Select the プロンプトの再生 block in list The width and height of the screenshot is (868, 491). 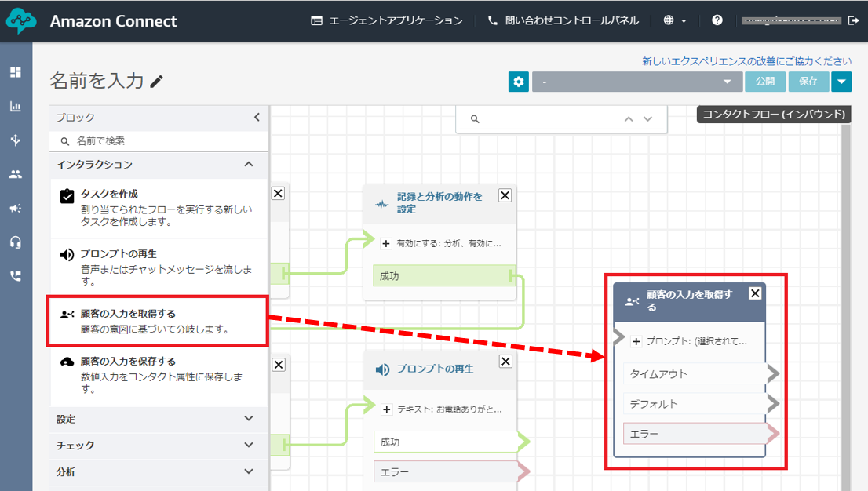click(x=159, y=267)
